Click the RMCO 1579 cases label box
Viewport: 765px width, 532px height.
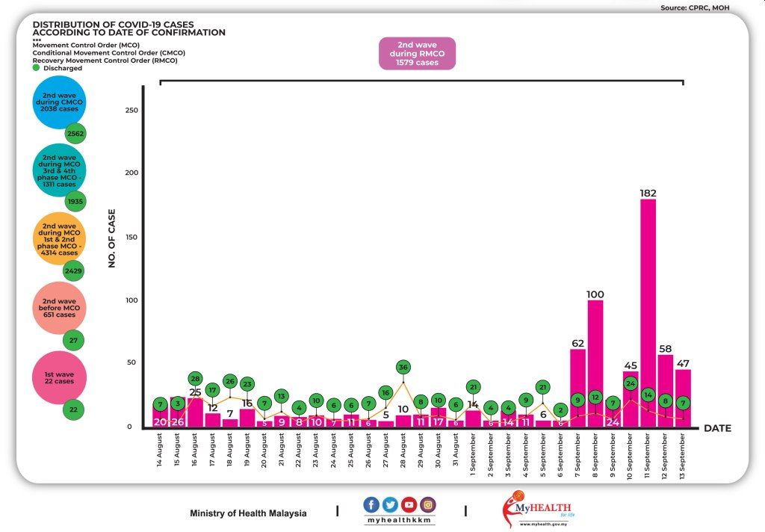[x=417, y=54]
